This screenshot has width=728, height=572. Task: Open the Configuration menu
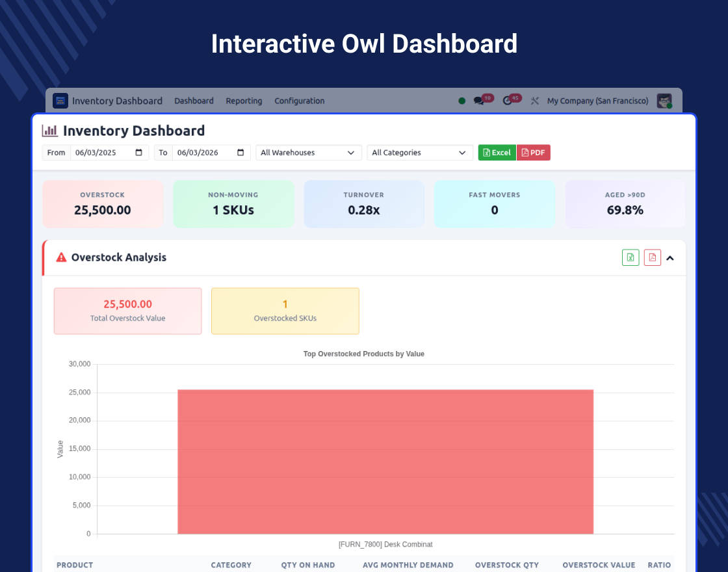click(x=300, y=101)
